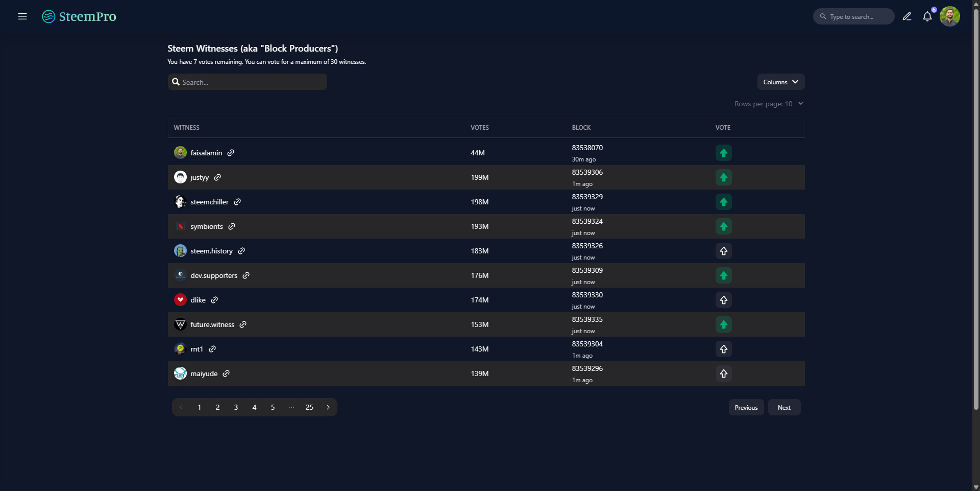Click justyy's avatar image
Viewport: 980px width, 491px height.
(x=180, y=177)
